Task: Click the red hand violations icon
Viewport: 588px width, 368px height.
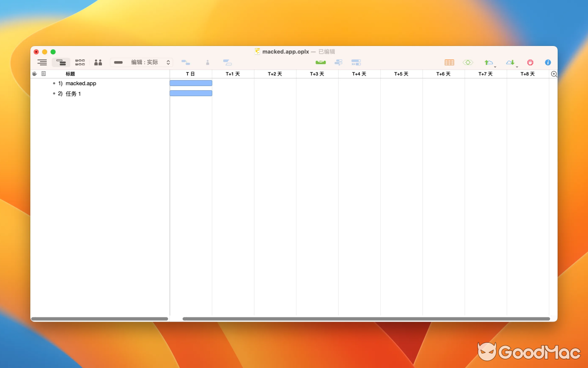Action: click(530, 62)
